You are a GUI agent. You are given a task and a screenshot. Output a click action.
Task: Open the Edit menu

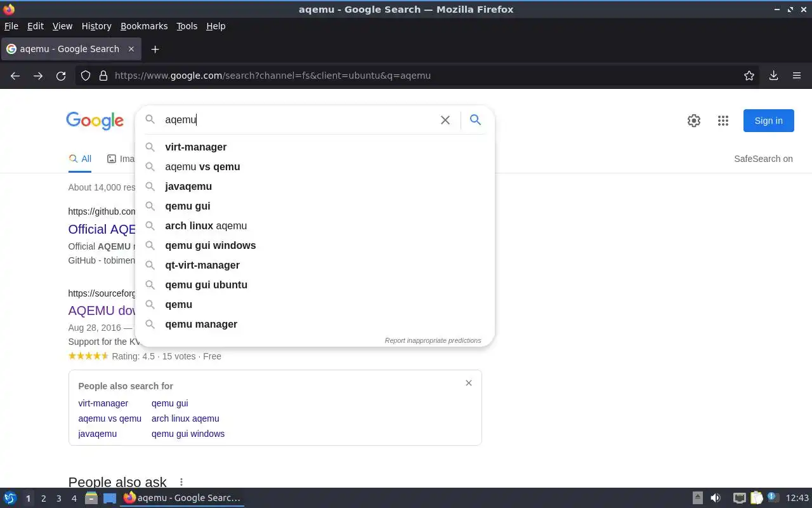point(36,26)
